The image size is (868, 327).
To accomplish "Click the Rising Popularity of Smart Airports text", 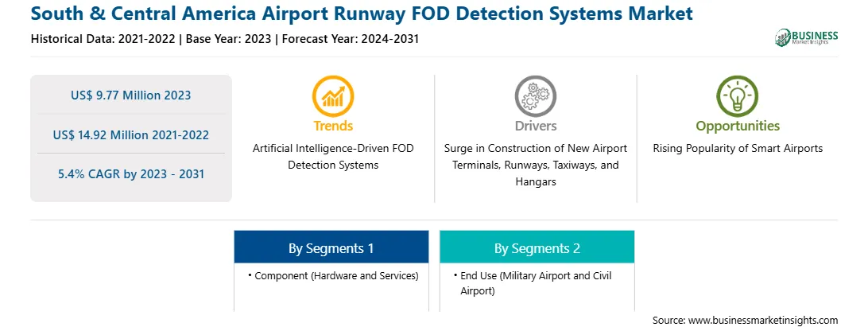I will pyautogui.click(x=738, y=149).
